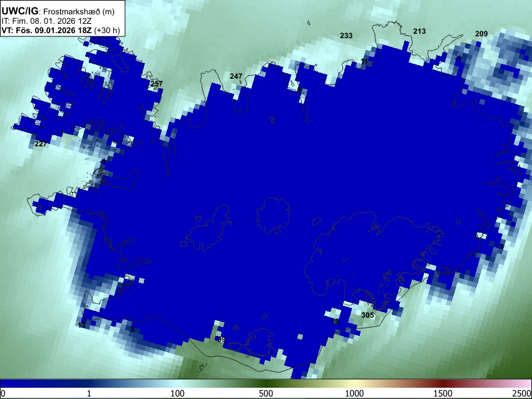
Task: Click the map value 209
Action: (481, 34)
